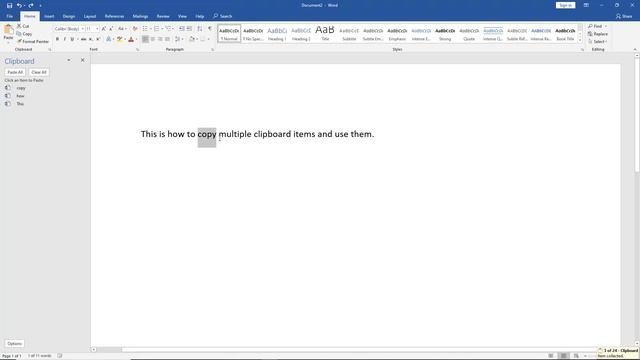The height and width of the screenshot is (360, 640).
Task: Toggle underline formatting
Action: (x=72, y=39)
